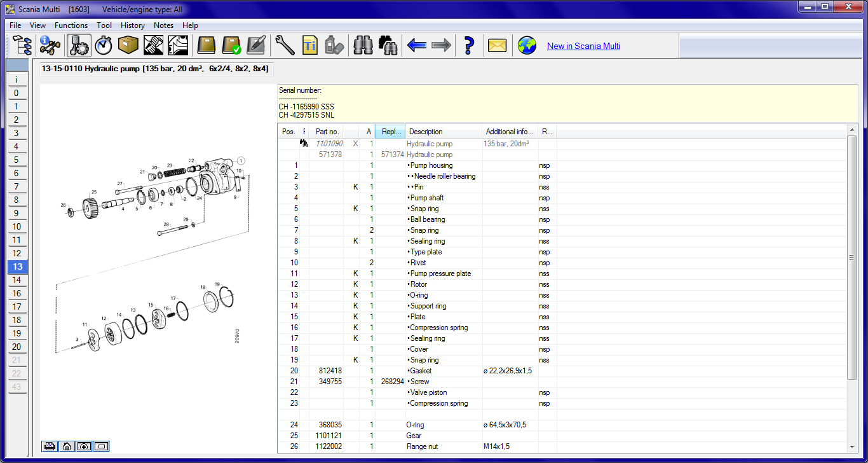Open the Functions menu
Image resolution: width=868 pixels, height=463 pixels.
[x=71, y=25]
